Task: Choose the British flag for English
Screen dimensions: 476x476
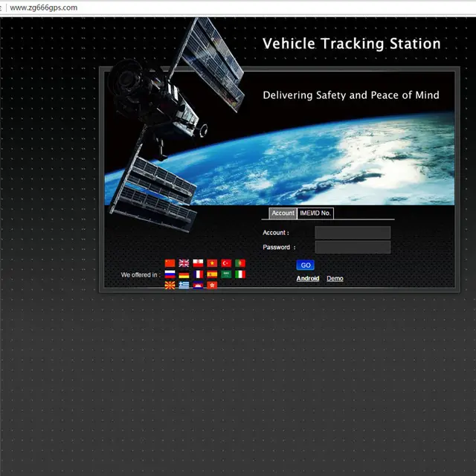Action: [x=184, y=263]
